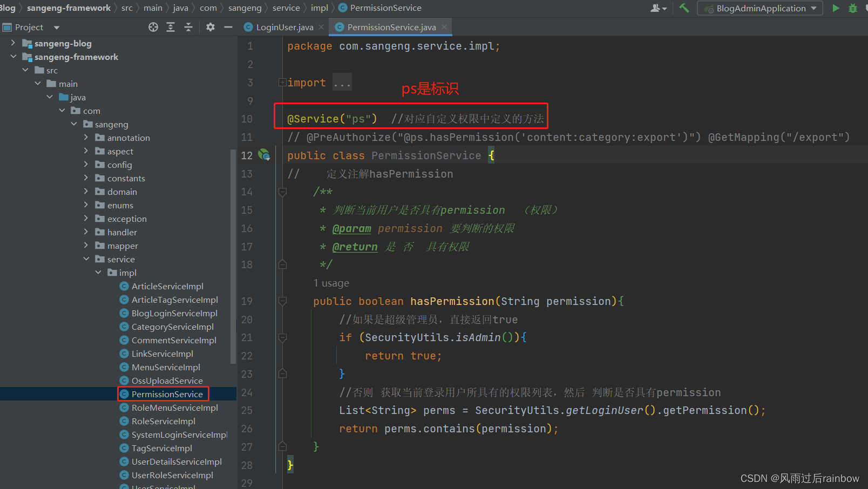Expand the enums package
Image resolution: width=868 pixels, height=489 pixels.
coord(86,205)
